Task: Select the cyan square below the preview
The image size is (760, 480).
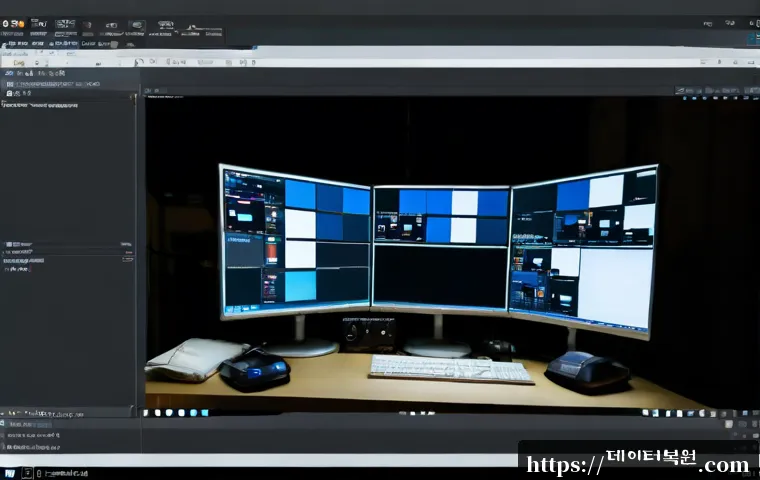Action: 205,413
